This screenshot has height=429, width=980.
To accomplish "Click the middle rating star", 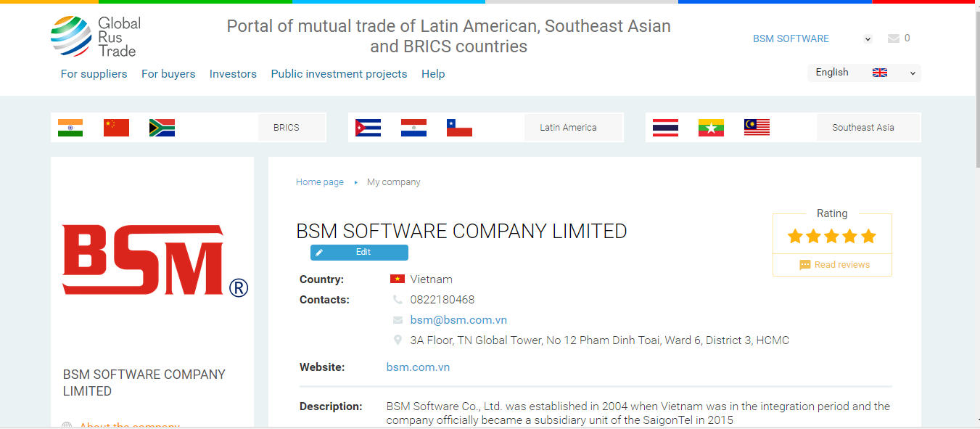I will (832, 236).
